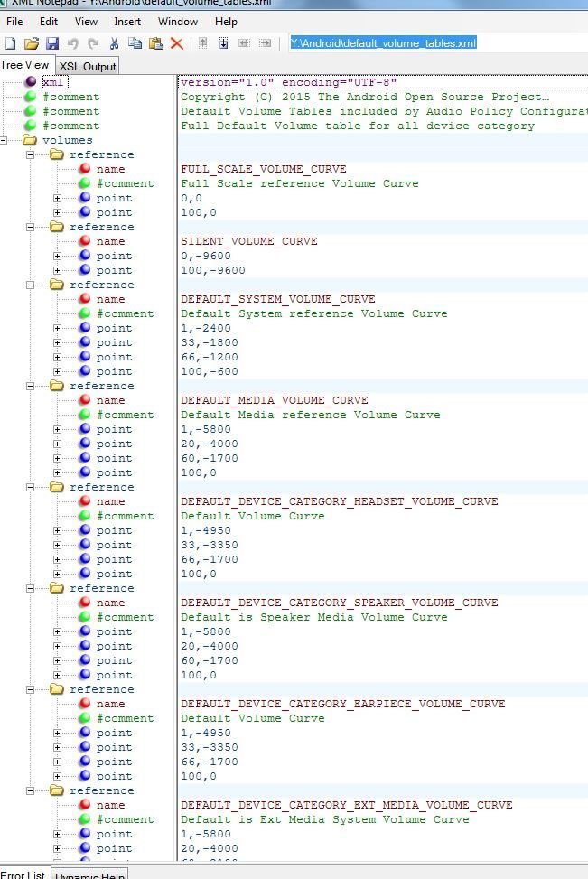Screen dimensions: 588x879
Task: Click the DEFAULT_DEVICE_CATEGORY_SPEAKER_VOLUME_CURVE value
Action: 339,603
